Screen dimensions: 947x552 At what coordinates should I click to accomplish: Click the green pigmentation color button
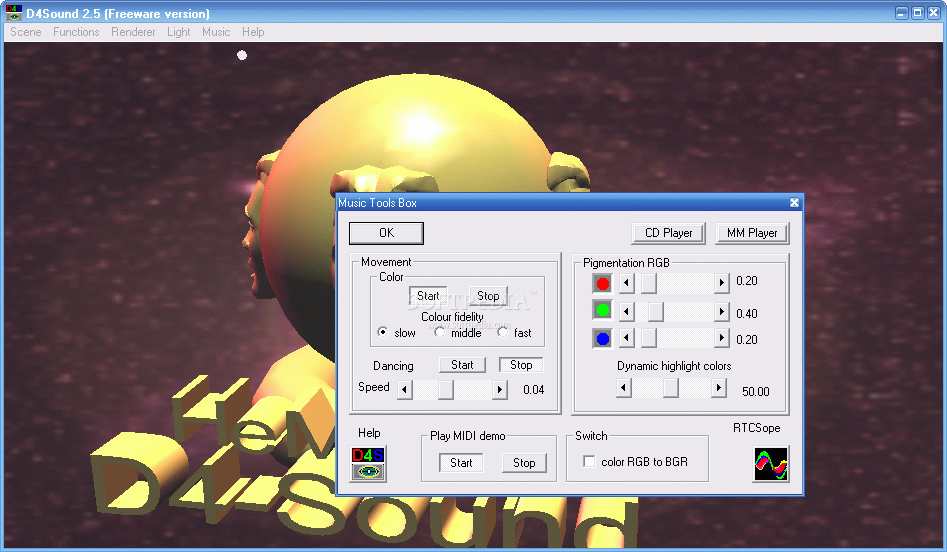point(603,310)
